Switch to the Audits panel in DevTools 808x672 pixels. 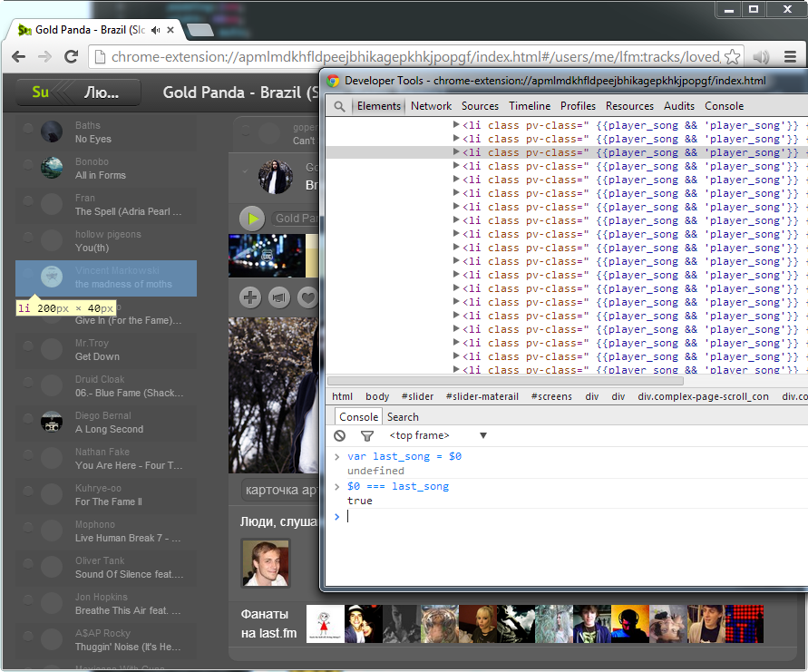679,106
